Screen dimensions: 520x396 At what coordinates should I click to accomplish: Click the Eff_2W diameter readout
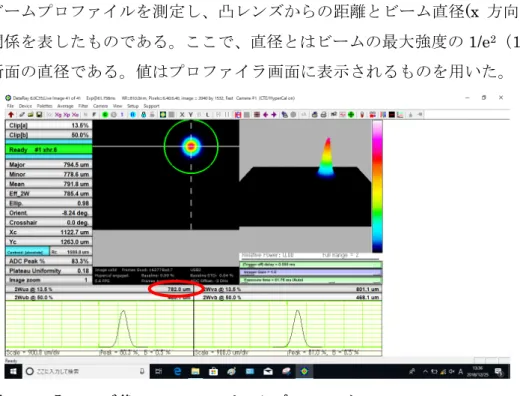click(x=49, y=194)
